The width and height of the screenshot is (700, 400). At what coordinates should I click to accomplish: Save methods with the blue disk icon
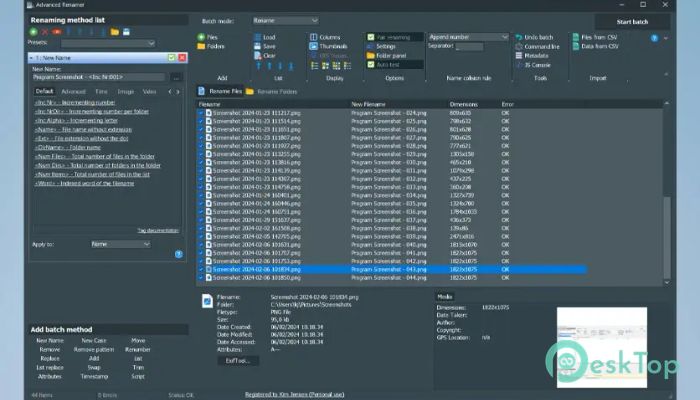pyautogui.click(x=126, y=32)
